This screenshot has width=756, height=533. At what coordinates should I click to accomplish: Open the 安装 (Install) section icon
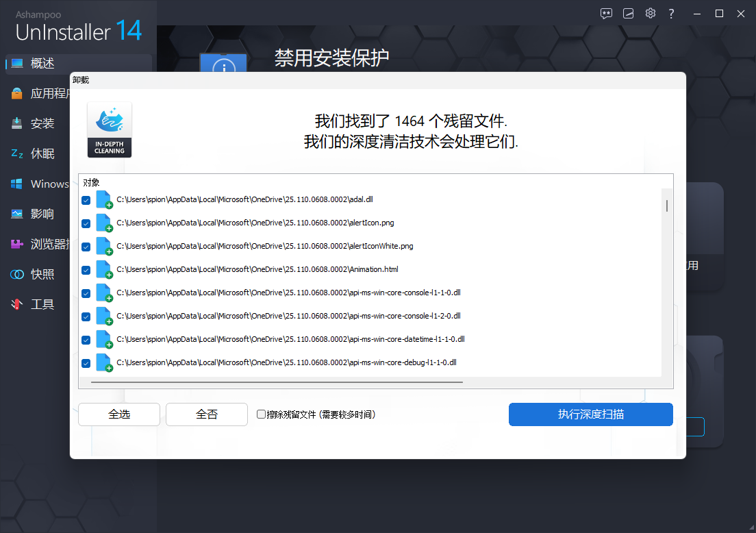tap(17, 123)
